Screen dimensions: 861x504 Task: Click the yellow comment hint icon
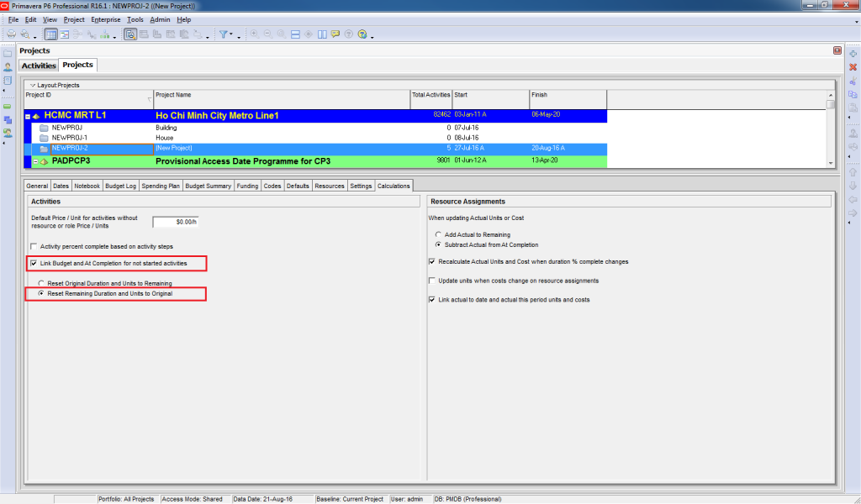click(x=335, y=34)
